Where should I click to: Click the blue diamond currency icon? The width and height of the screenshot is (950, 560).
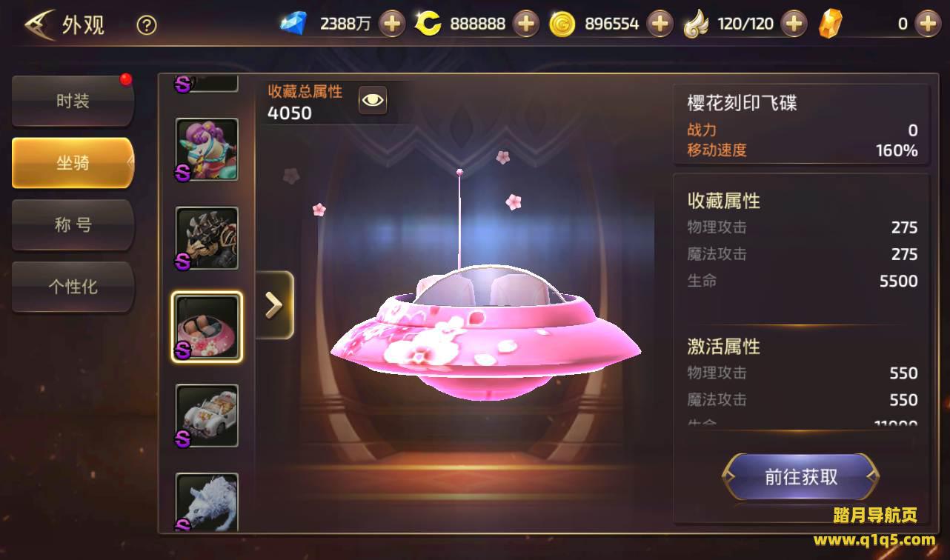tap(294, 24)
